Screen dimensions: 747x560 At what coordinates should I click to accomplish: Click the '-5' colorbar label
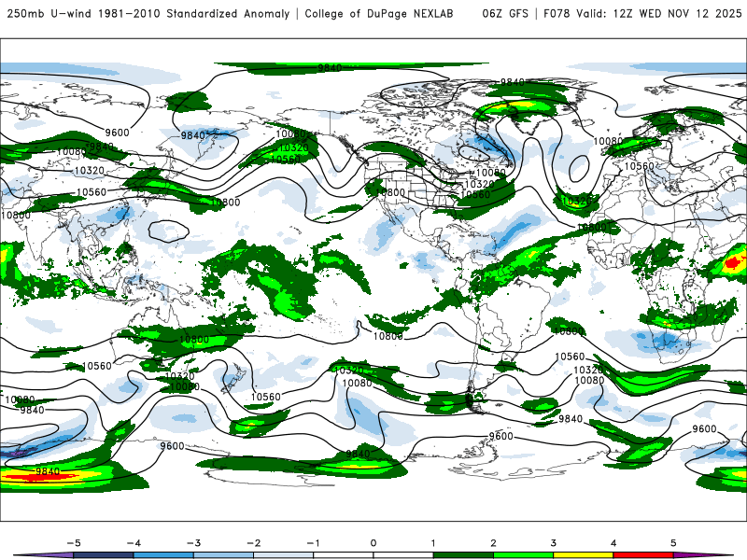tap(74, 543)
